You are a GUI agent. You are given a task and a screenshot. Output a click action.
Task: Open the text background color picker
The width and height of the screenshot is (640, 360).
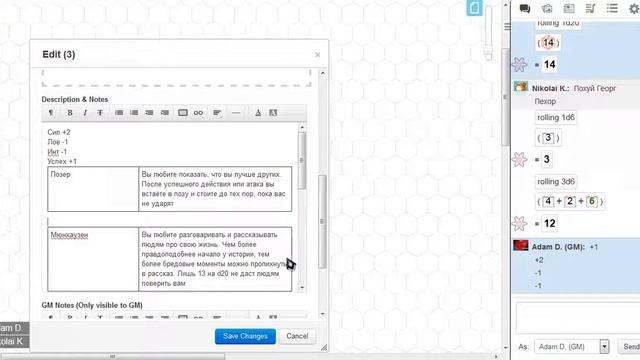pyautogui.click(x=273, y=113)
